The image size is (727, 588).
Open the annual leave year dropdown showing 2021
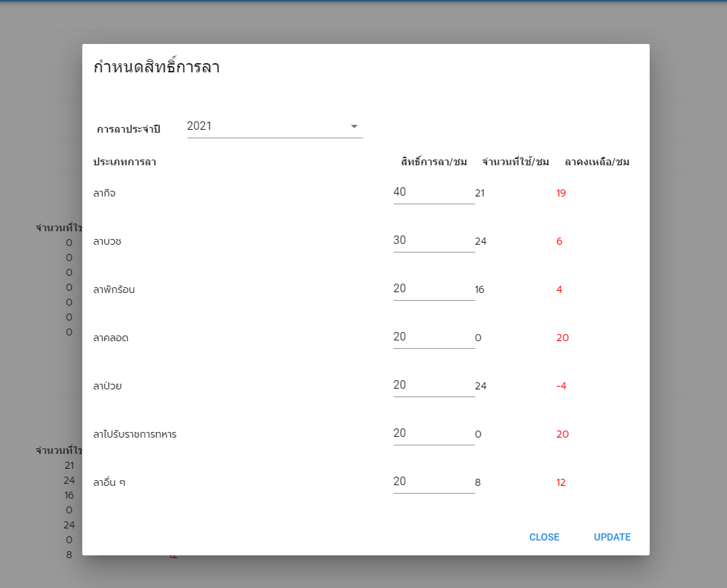(274, 126)
